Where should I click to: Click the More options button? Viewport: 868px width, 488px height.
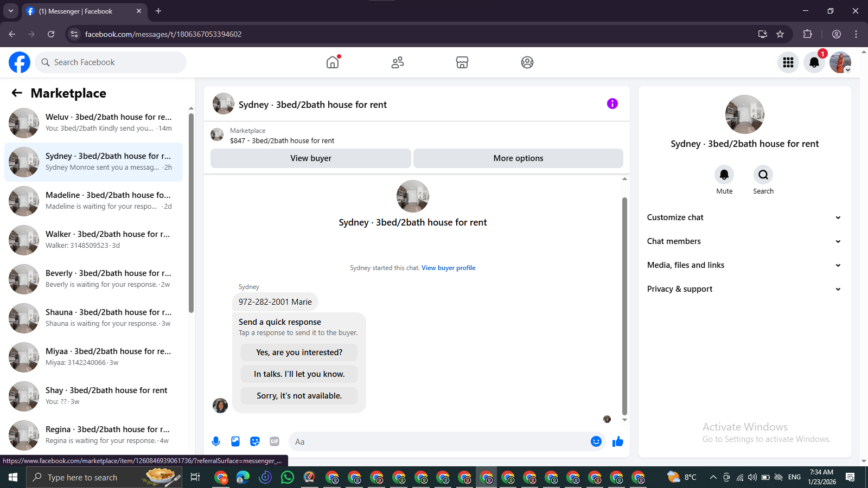pyautogui.click(x=518, y=158)
